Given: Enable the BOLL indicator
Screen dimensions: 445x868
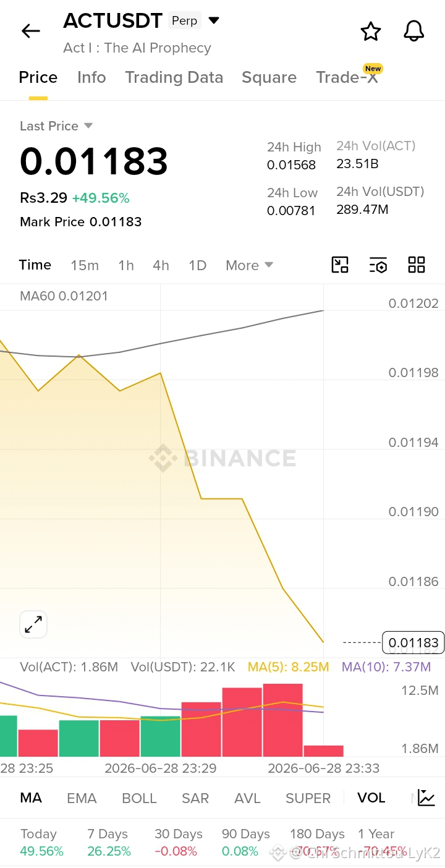Looking at the screenshot, I should [139, 798].
